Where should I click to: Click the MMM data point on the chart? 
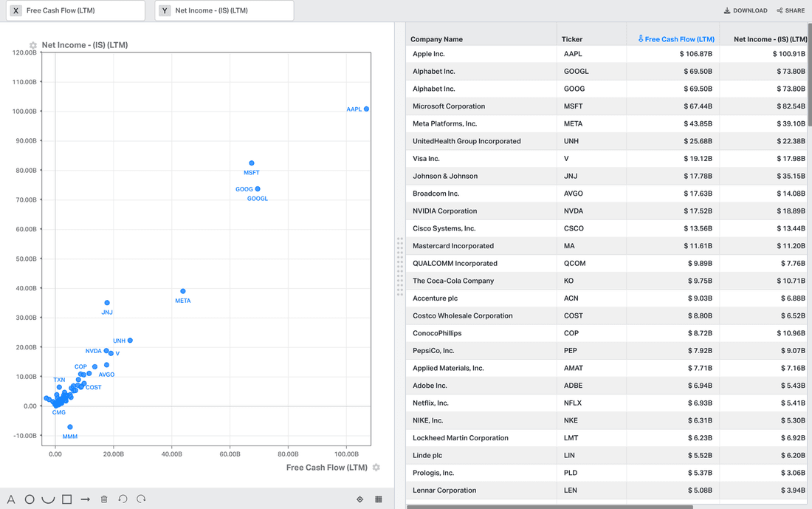coord(70,427)
